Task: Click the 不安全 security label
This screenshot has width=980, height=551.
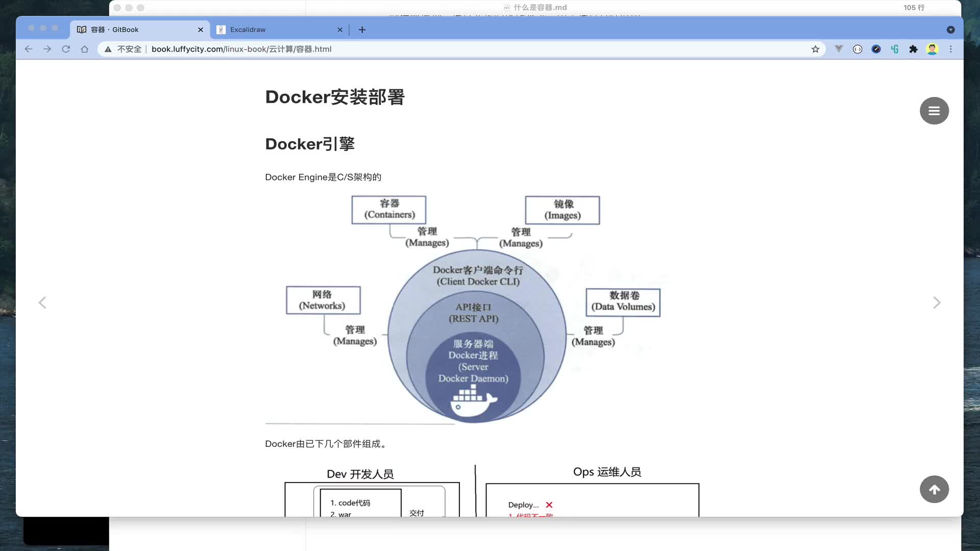Action: coord(129,49)
